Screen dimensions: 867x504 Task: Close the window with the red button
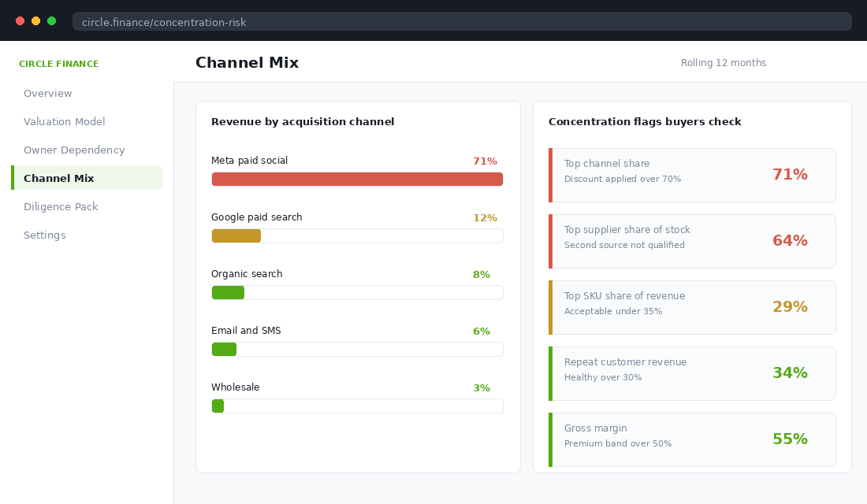point(20,21)
